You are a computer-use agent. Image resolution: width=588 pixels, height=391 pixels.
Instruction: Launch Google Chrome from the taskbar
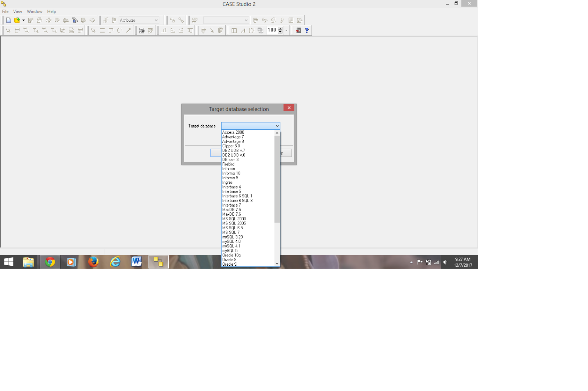pyautogui.click(x=50, y=262)
